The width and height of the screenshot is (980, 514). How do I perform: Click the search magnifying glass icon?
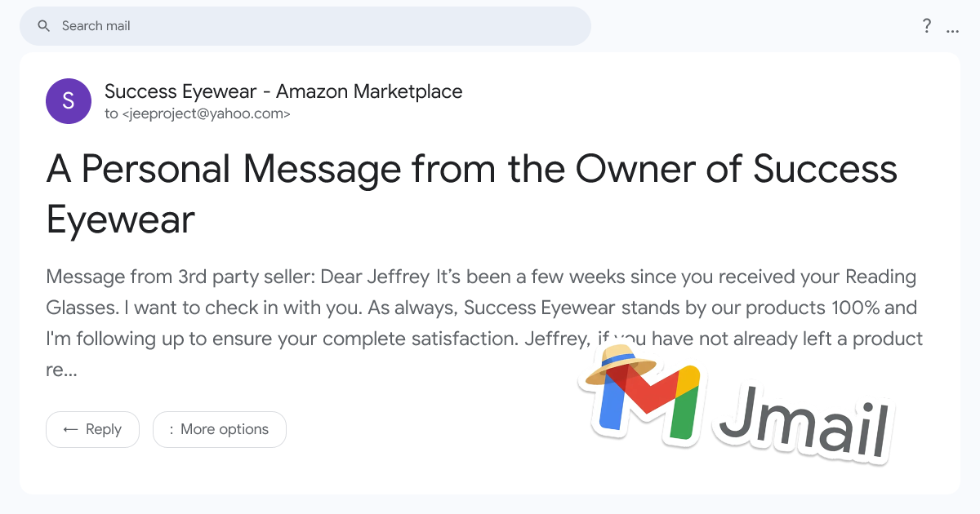point(43,25)
